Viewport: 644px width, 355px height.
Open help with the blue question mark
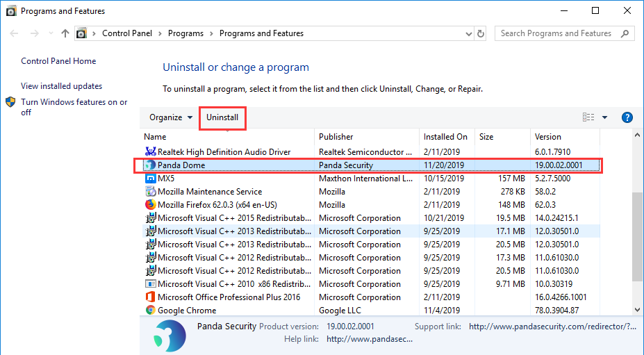pos(627,117)
